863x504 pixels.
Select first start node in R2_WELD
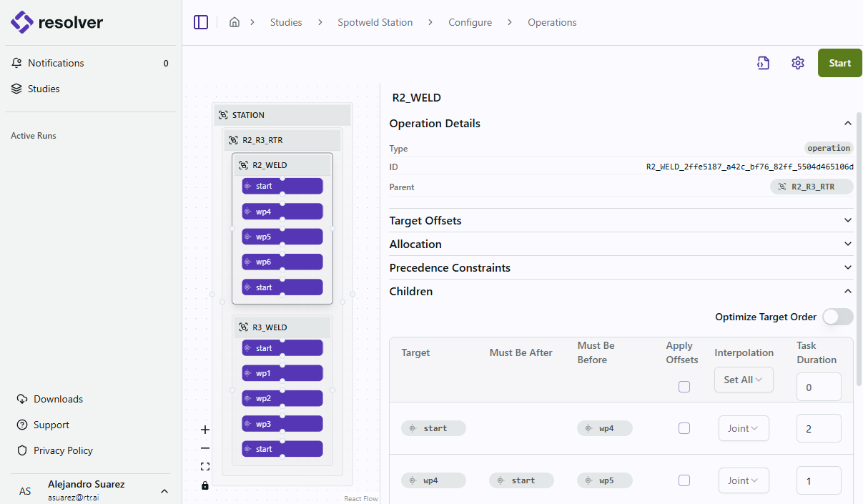point(282,186)
